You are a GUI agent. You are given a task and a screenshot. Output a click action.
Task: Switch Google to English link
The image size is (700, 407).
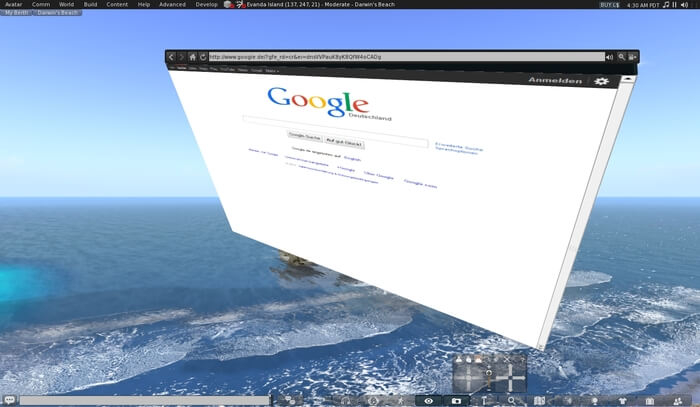click(352, 158)
